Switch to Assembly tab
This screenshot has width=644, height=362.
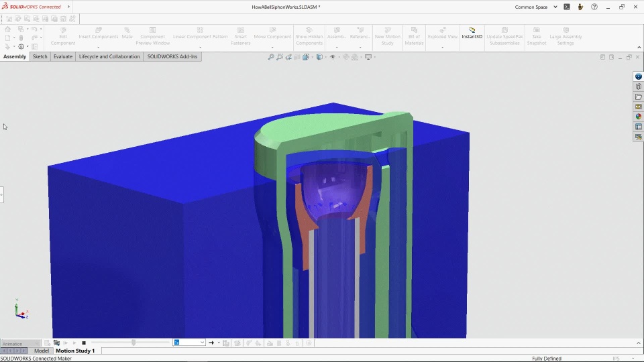pyautogui.click(x=15, y=56)
